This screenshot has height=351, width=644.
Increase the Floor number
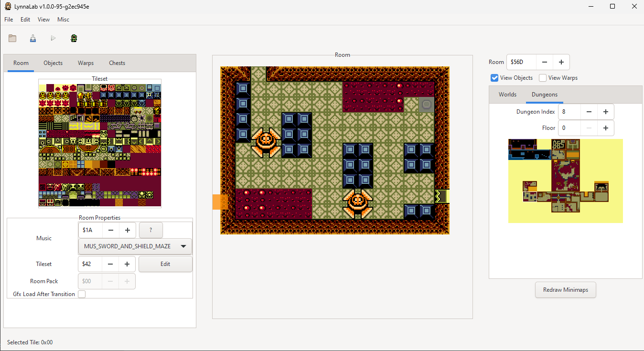point(606,128)
